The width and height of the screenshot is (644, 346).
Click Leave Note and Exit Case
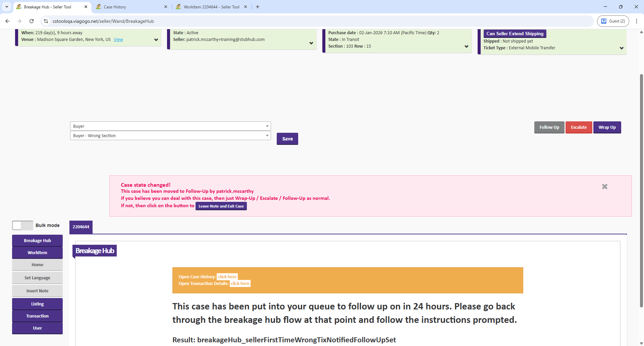click(221, 206)
